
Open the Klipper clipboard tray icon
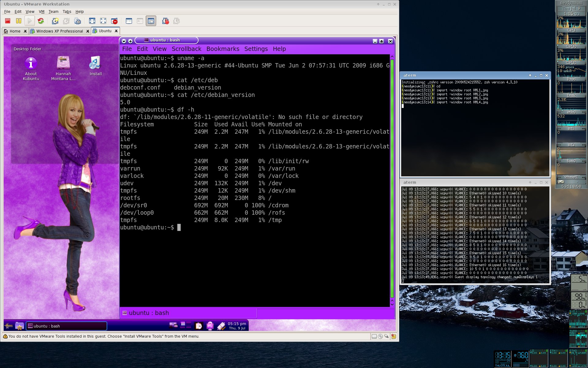pyautogui.click(x=199, y=326)
